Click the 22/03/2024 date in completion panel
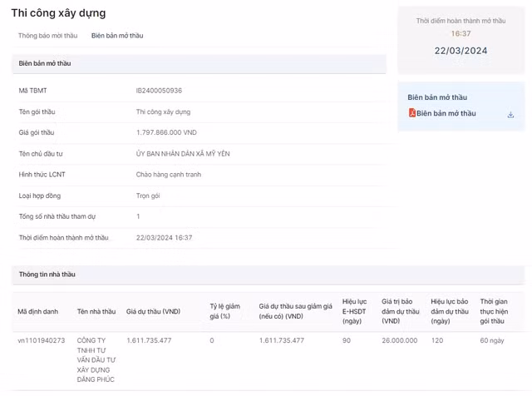532x396 pixels. coord(461,51)
